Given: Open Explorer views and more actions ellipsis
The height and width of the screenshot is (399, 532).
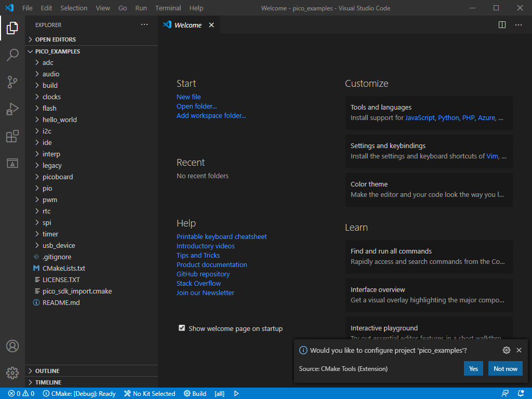Looking at the screenshot, I should pyautogui.click(x=144, y=25).
